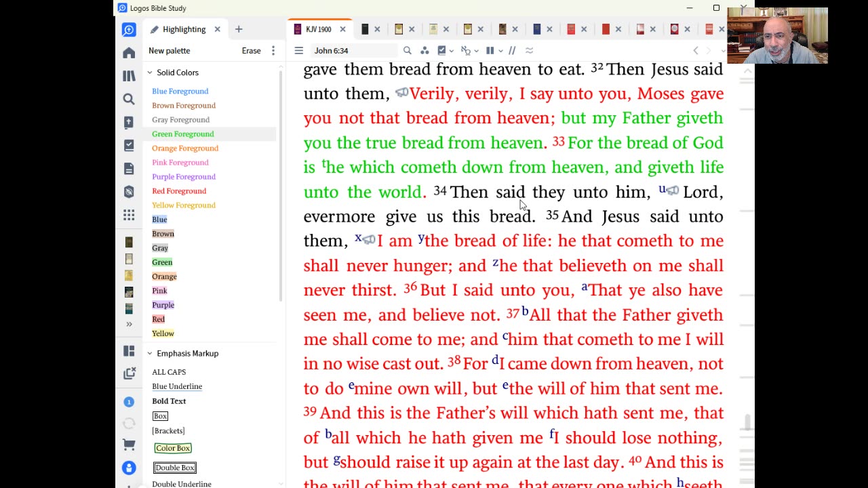
Task: Apply the Brown highlight swatch
Action: [163, 233]
